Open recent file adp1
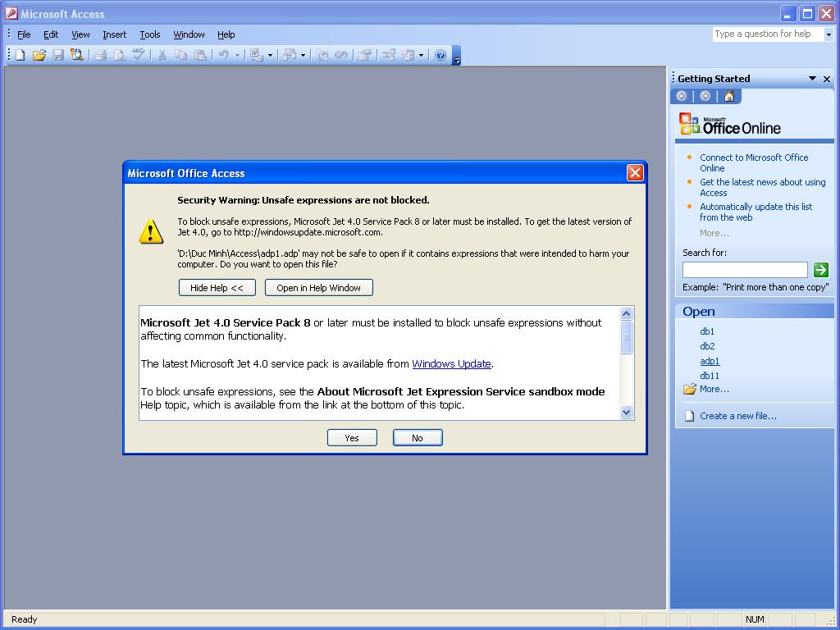 pyautogui.click(x=710, y=362)
